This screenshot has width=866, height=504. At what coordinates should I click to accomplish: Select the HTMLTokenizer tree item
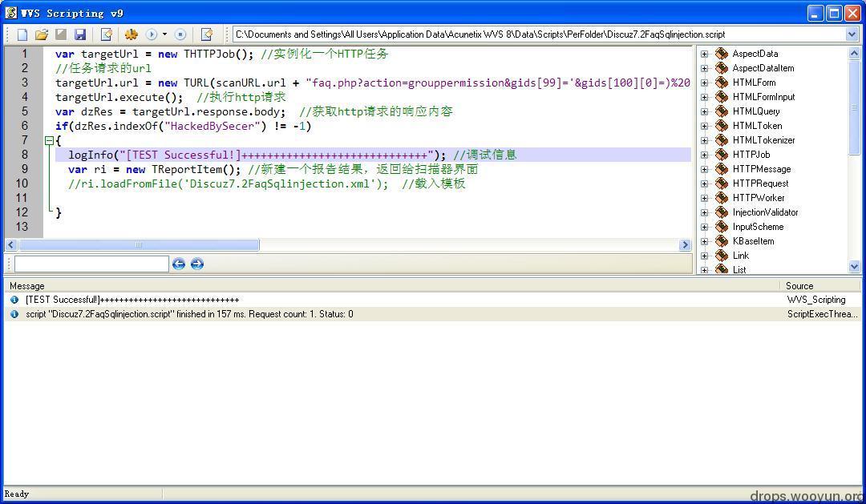pos(764,139)
